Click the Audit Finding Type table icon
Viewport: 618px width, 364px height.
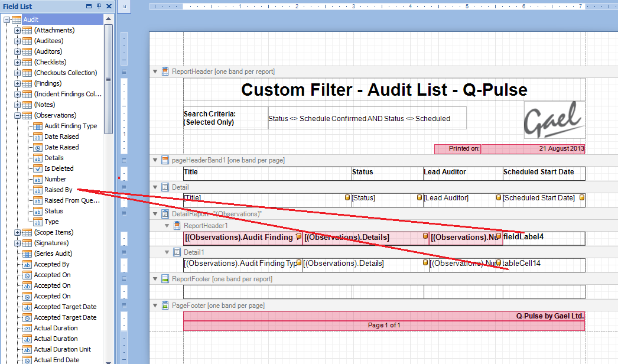coord(37,126)
